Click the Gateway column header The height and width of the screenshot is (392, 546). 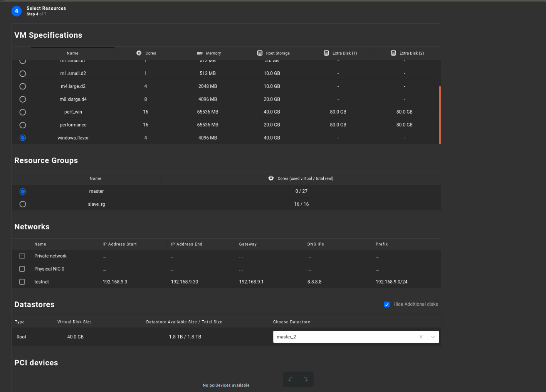248,244
